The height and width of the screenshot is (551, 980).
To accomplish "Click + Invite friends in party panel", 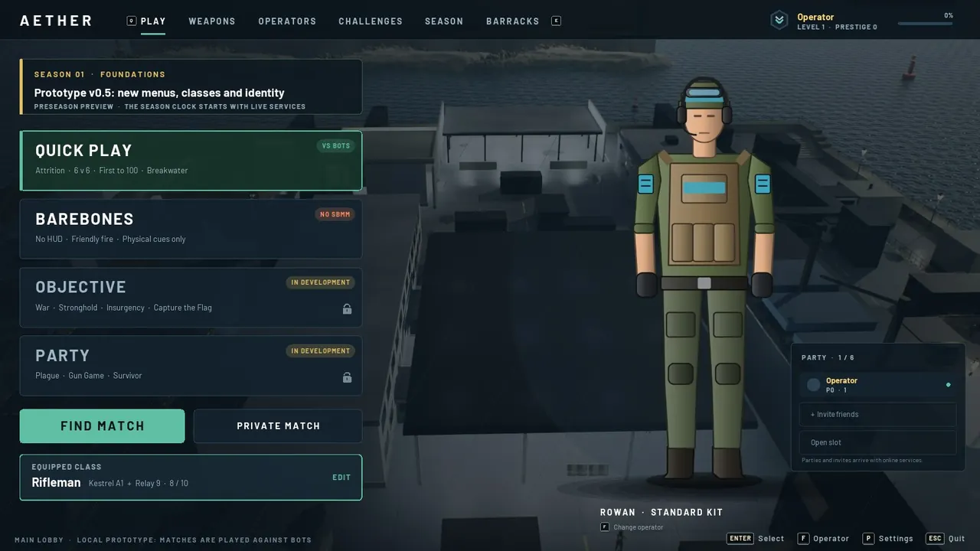I will 878,415.
